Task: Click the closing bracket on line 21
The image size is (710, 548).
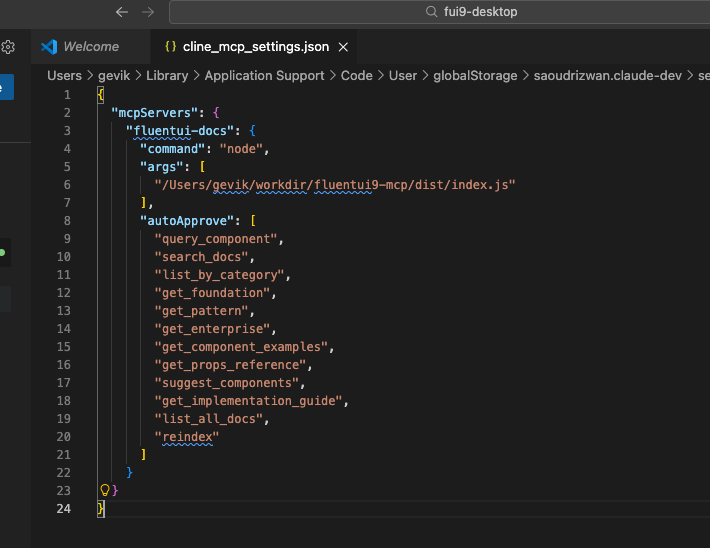Action: pyautogui.click(x=144, y=454)
